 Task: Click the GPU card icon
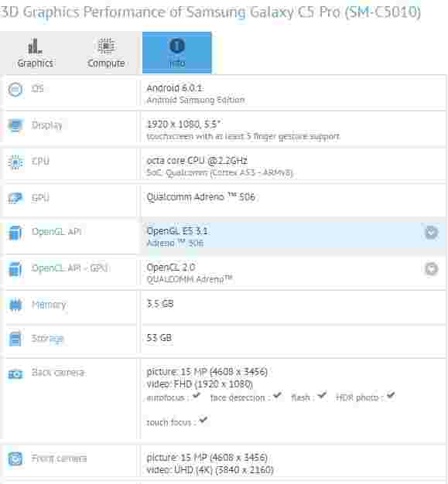pos(15,198)
